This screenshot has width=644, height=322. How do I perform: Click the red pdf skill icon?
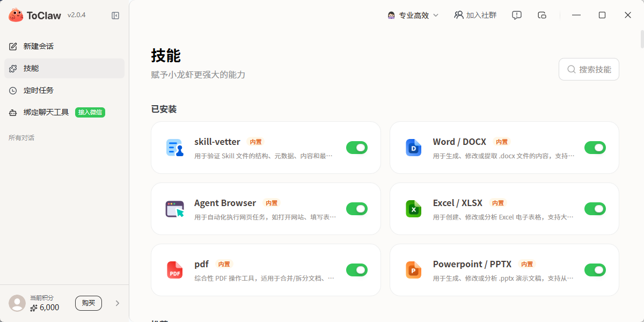[175, 270]
